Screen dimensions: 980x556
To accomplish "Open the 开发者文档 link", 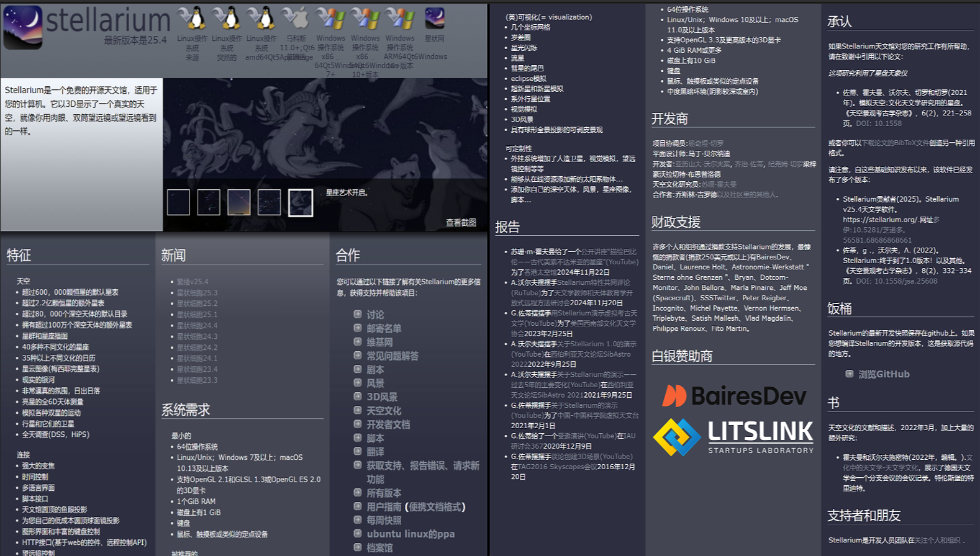I will 388,424.
